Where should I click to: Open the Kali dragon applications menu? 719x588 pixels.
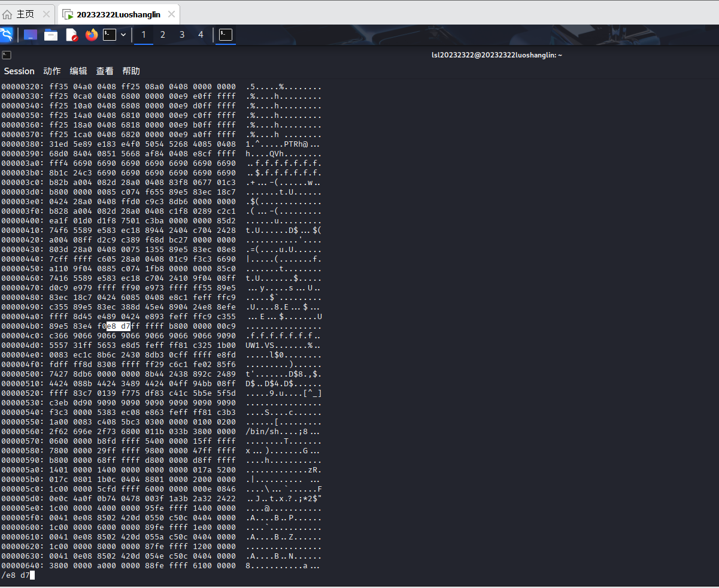pos(7,35)
